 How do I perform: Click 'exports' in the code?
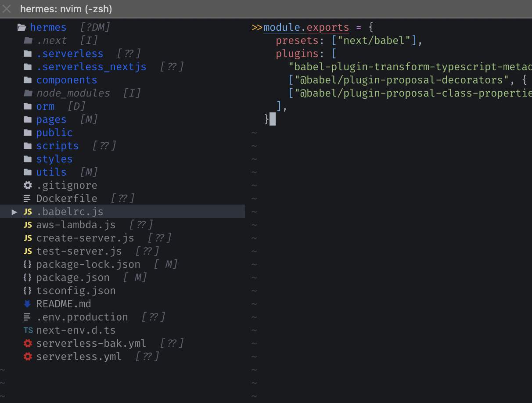click(x=328, y=27)
